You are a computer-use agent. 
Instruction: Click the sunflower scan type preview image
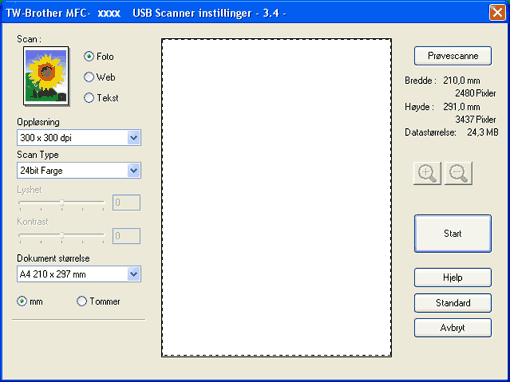pos(46,76)
